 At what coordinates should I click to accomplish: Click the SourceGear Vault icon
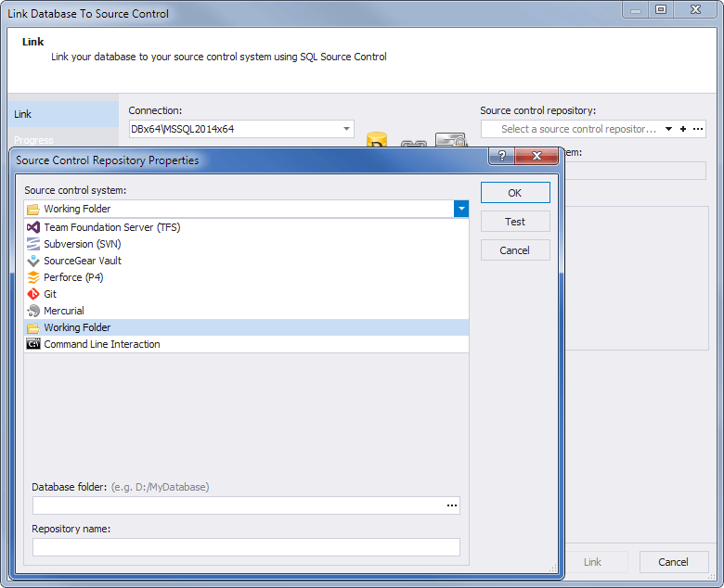pyautogui.click(x=33, y=261)
